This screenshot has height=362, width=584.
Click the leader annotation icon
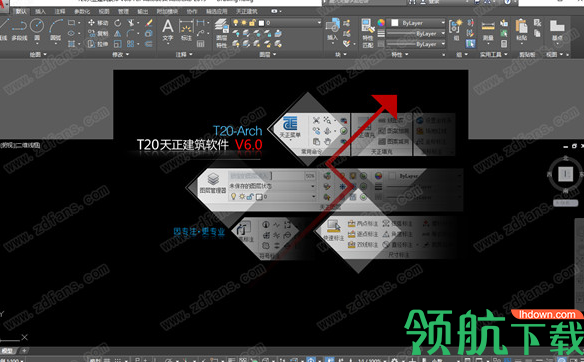200,34
